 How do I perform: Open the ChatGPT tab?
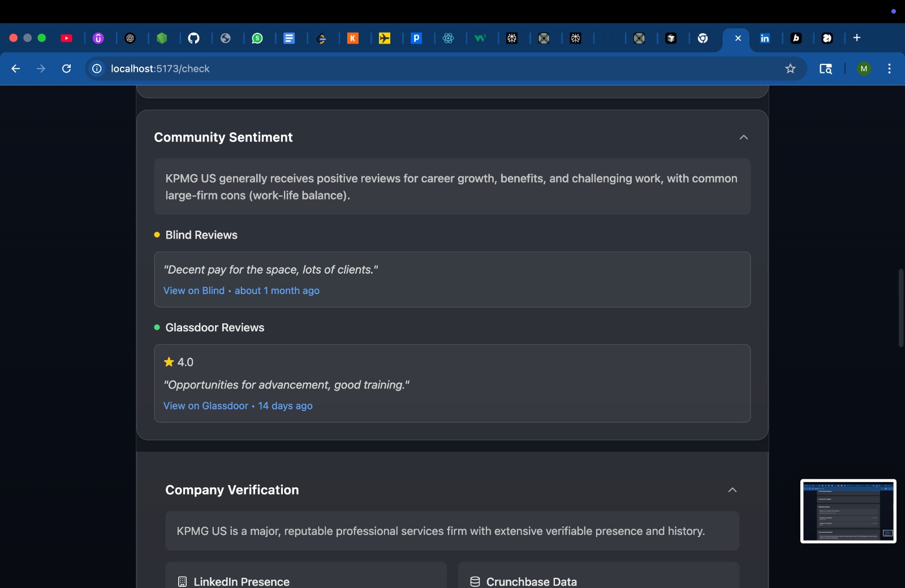[x=130, y=38]
